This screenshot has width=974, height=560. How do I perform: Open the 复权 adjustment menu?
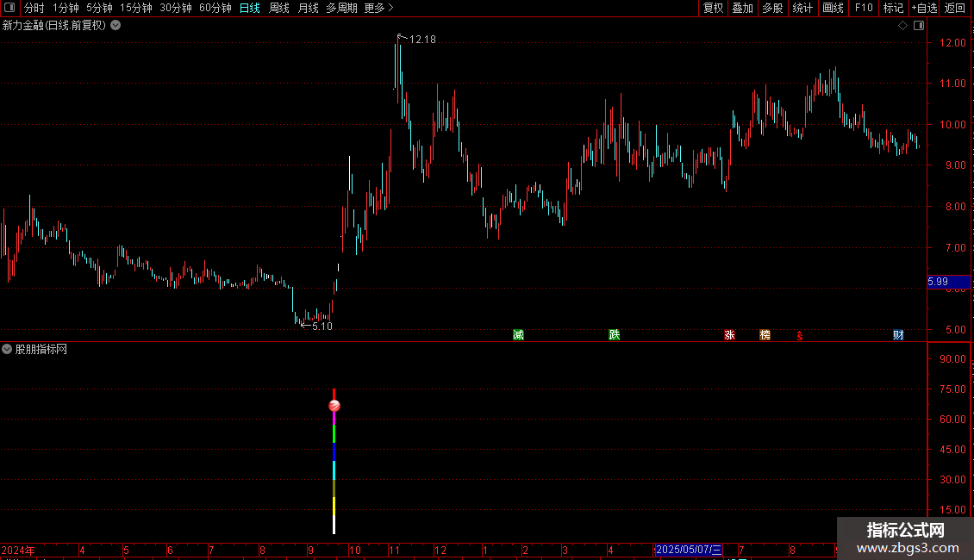pyautogui.click(x=713, y=8)
